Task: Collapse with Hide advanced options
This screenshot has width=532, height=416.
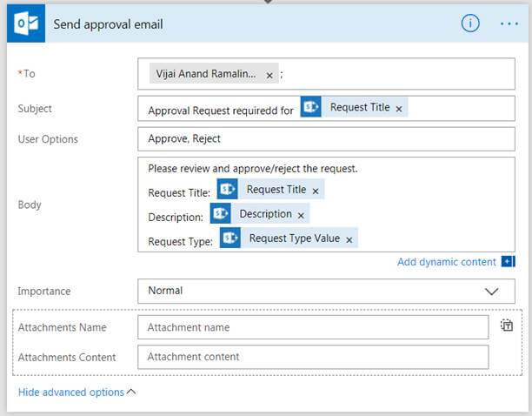Action: 76,393
